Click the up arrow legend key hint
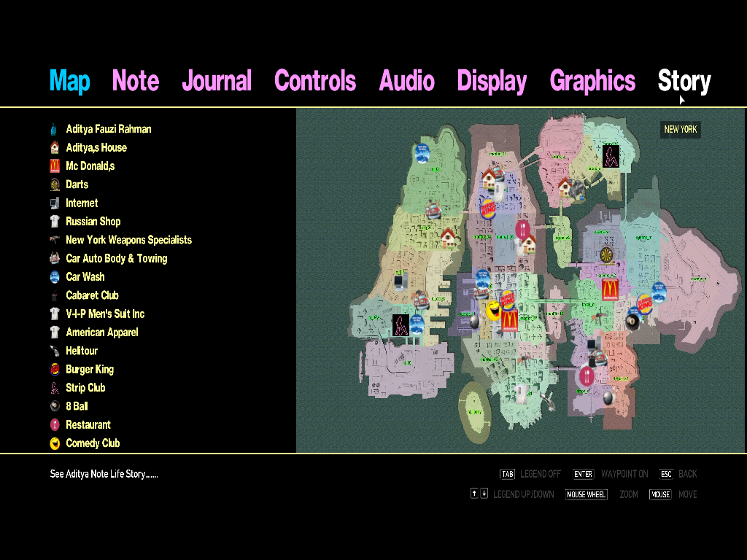Screen dimensions: 747x560 [x=474, y=494]
